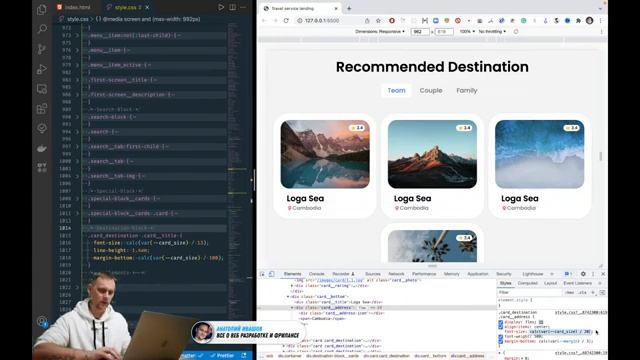Open the Dimensions: Responsive dropdown
Viewport: 640px width, 360px height.
point(380,31)
